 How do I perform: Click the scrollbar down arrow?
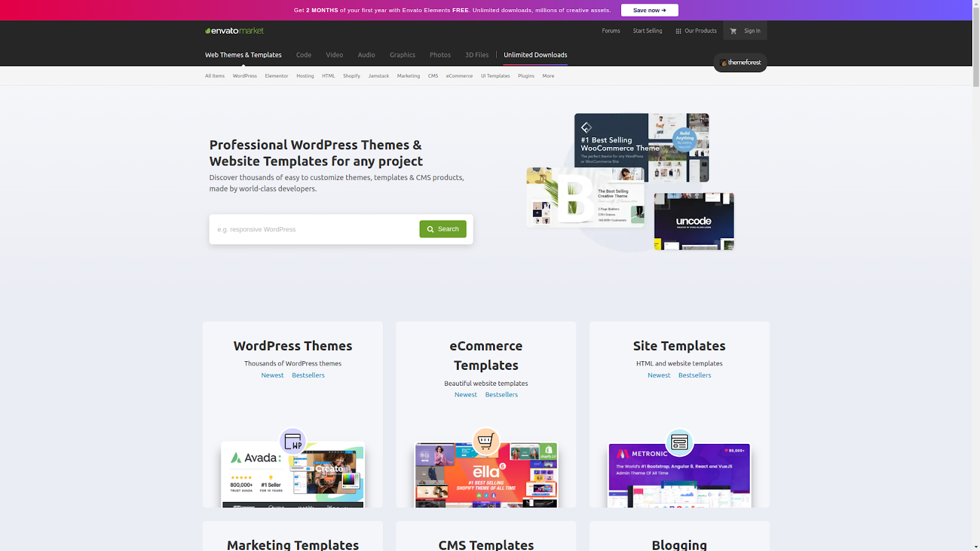click(x=976, y=547)
